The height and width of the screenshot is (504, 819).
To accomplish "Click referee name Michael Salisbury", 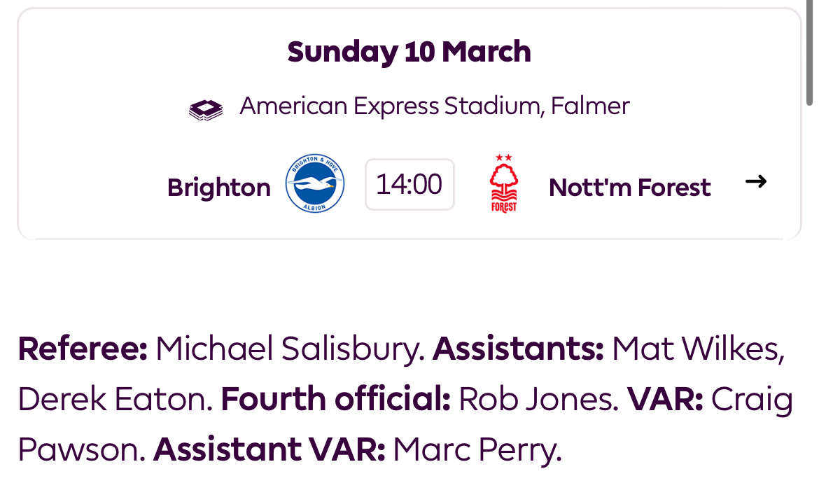I will pos(290,349).
